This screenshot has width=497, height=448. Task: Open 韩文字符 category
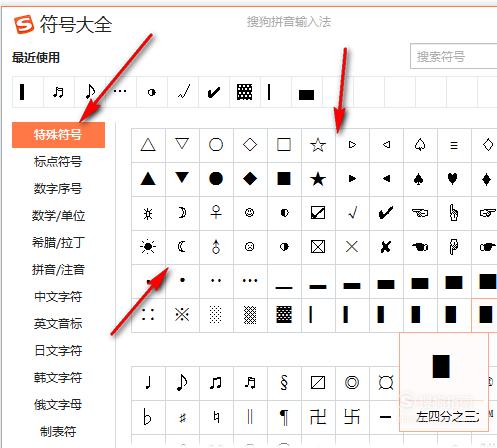[x=58, y=378]
